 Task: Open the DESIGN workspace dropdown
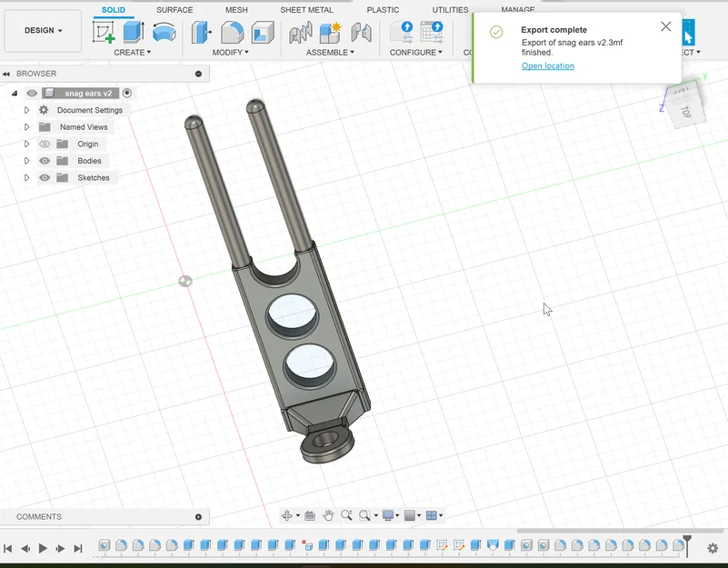tap(44, 31)
